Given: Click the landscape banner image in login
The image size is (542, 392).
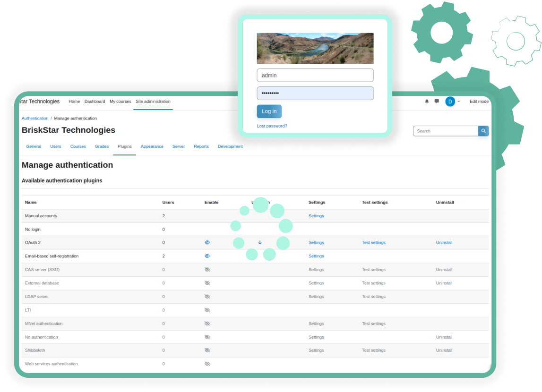Looking at the screenshot, I should pyautogui.click(x=315, y=48).
